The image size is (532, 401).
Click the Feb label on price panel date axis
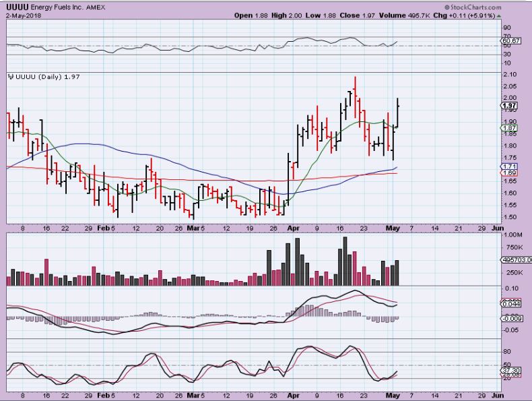tap(103, 228)
